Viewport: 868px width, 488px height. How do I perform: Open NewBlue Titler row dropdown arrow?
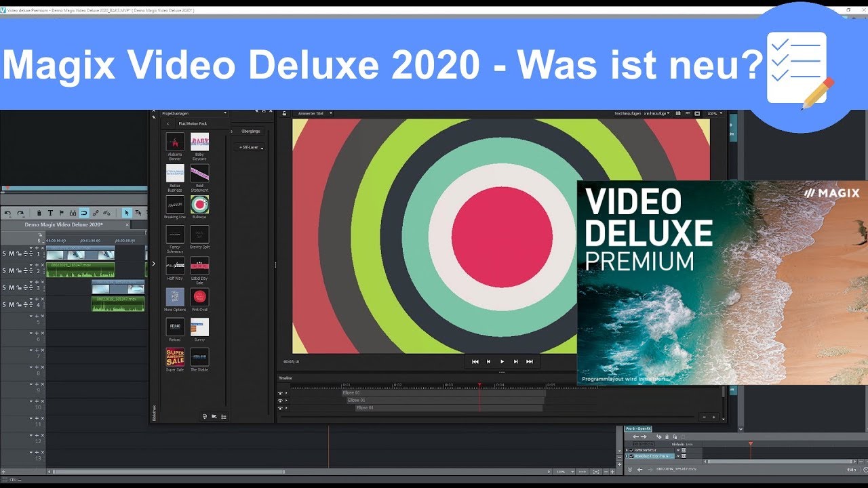tap(677, 456)
